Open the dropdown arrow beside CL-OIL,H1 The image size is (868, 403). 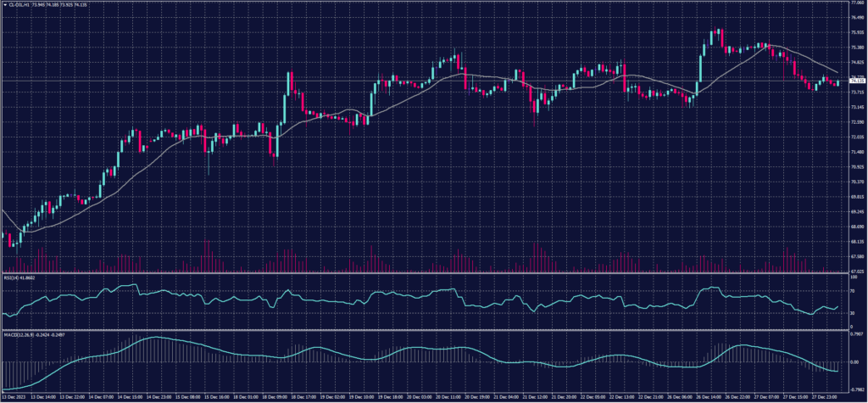(3, 3)
